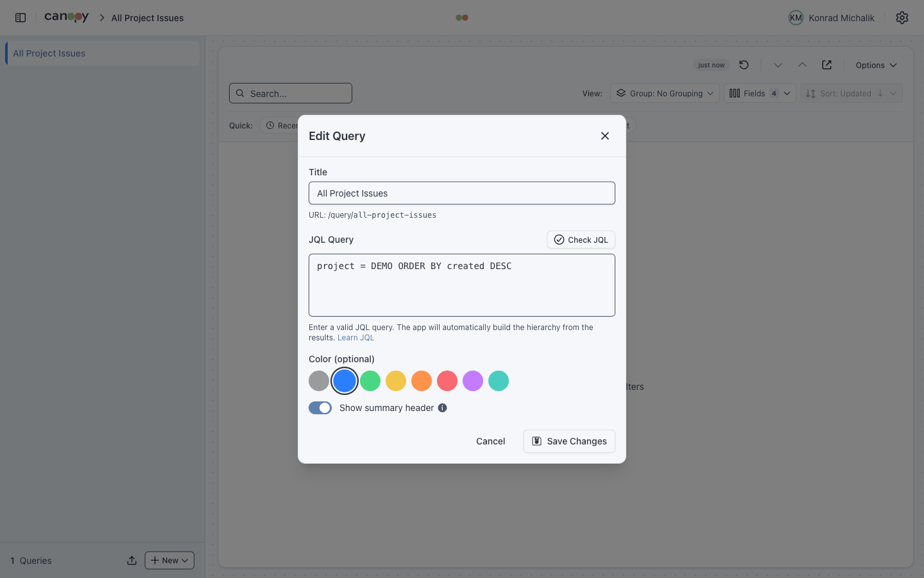Open the Options dropdown
This screenshot has height=578, width=924.
pyautogui.click(x=875, y=65)
